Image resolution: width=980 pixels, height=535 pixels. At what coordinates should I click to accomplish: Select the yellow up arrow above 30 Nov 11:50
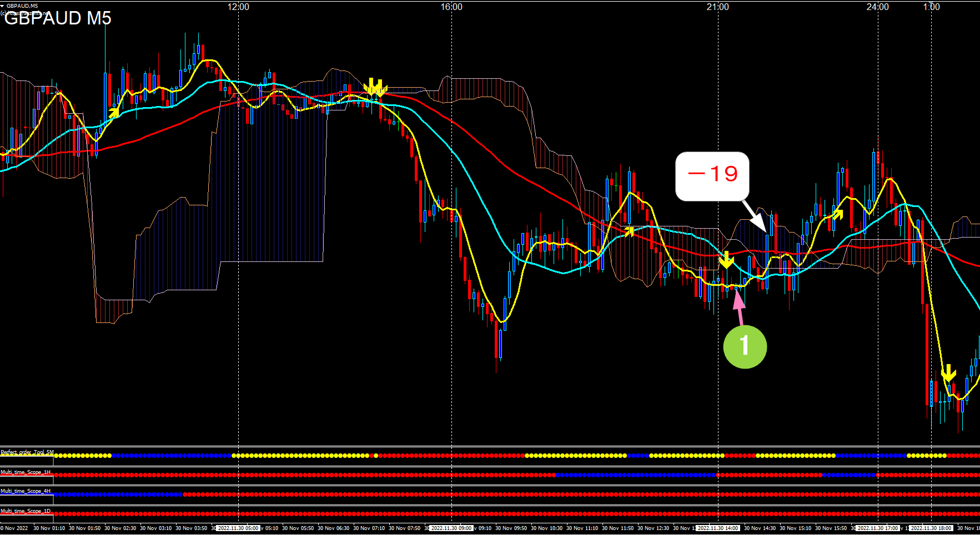click(x=629, y=231)
